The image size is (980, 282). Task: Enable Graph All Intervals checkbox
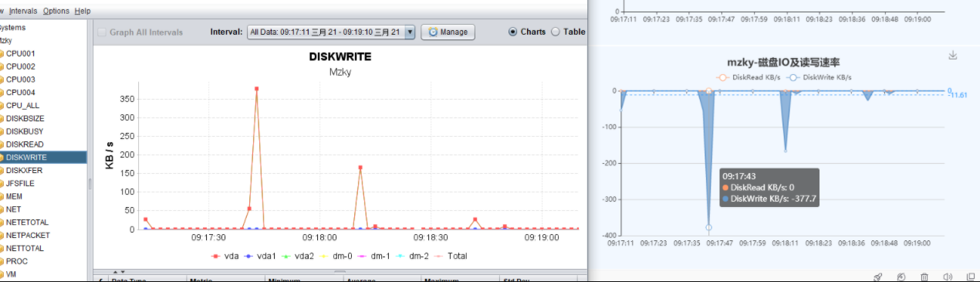click(102, 32)
